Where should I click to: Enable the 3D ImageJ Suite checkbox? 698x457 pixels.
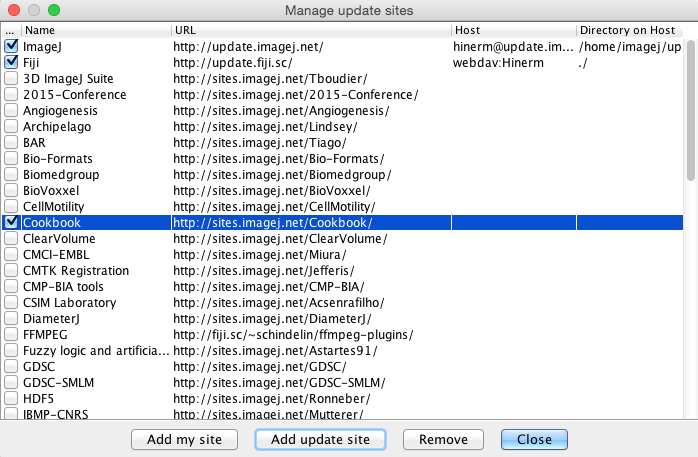[x=11, y=78]
